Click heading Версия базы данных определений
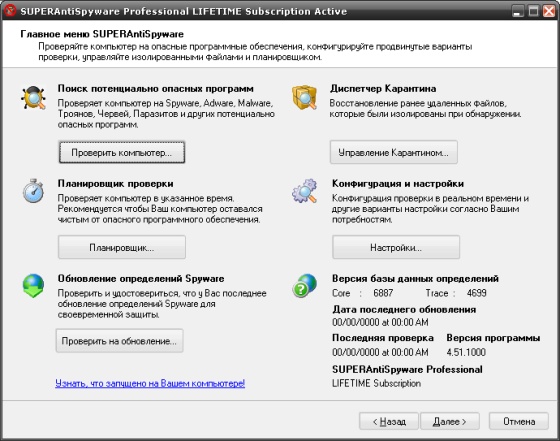 tap(415, 279)
